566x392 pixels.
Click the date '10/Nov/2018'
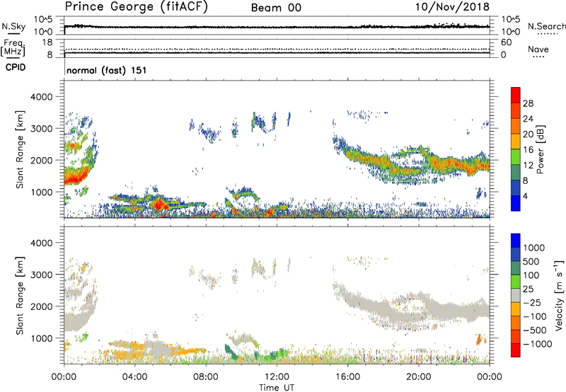pos(452,6)
